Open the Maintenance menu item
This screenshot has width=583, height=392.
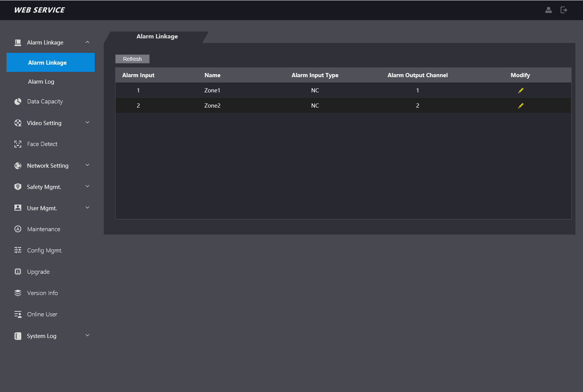click(44, 229)
